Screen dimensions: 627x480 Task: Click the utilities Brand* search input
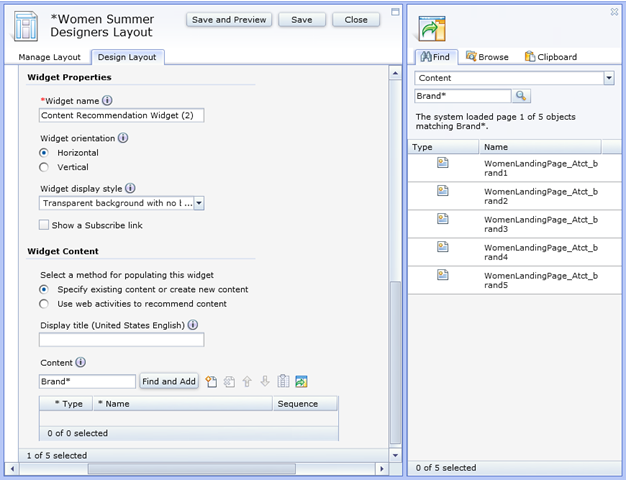tap(463, 96)
